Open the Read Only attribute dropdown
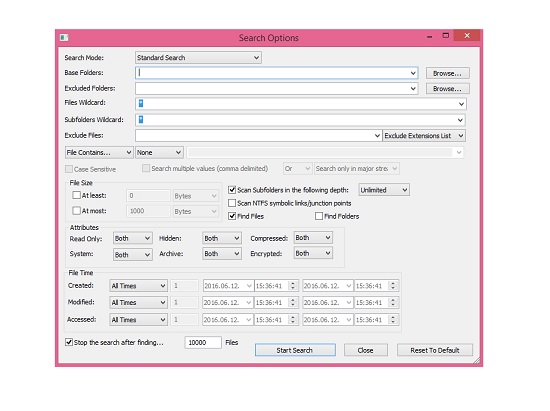Viewport: 550px width, 411px height. click(133, 238)
